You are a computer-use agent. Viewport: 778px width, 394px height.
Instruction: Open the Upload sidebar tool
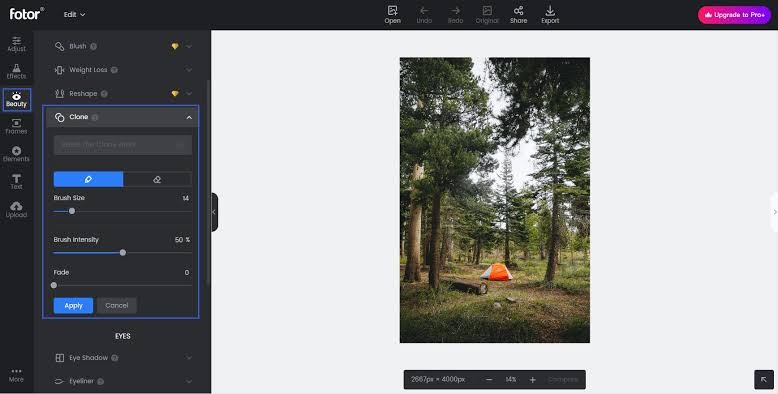pyautogui.click(x=16, y=209)
